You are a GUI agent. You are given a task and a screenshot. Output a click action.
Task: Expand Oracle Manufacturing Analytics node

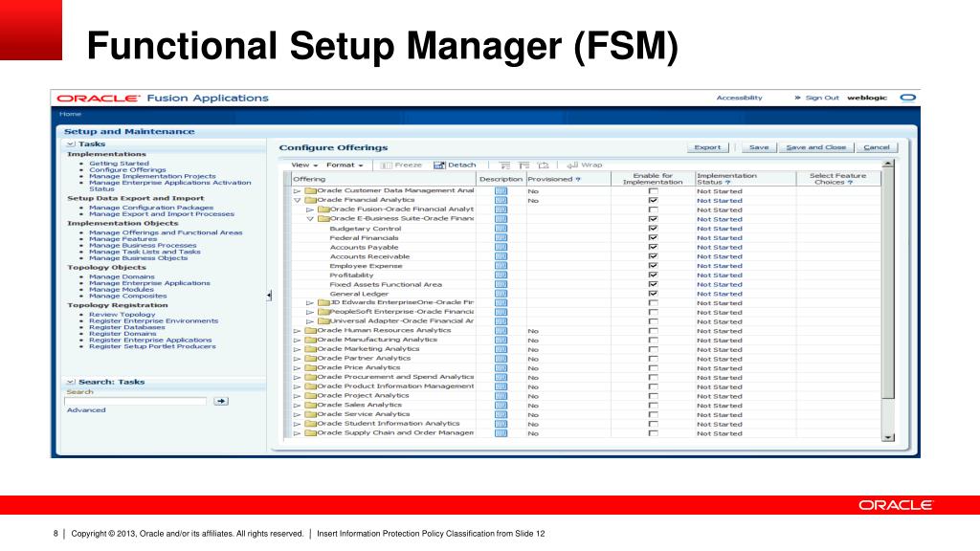tap(298, 341)
